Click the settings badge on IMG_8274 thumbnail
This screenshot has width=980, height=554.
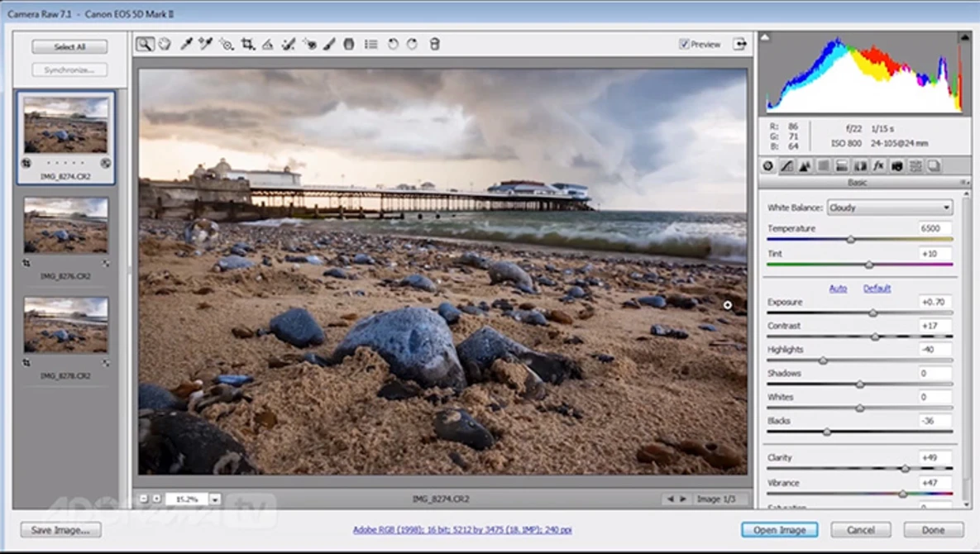click(x=106, y=163)
